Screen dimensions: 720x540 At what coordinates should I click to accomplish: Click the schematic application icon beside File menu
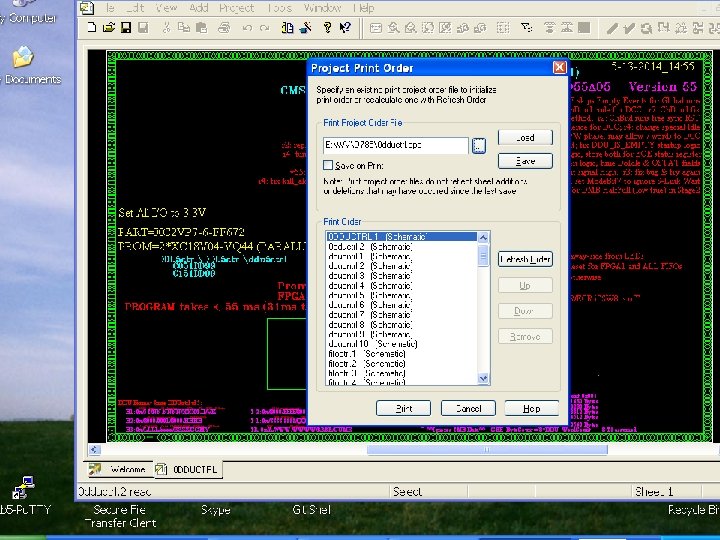point(87,7)
